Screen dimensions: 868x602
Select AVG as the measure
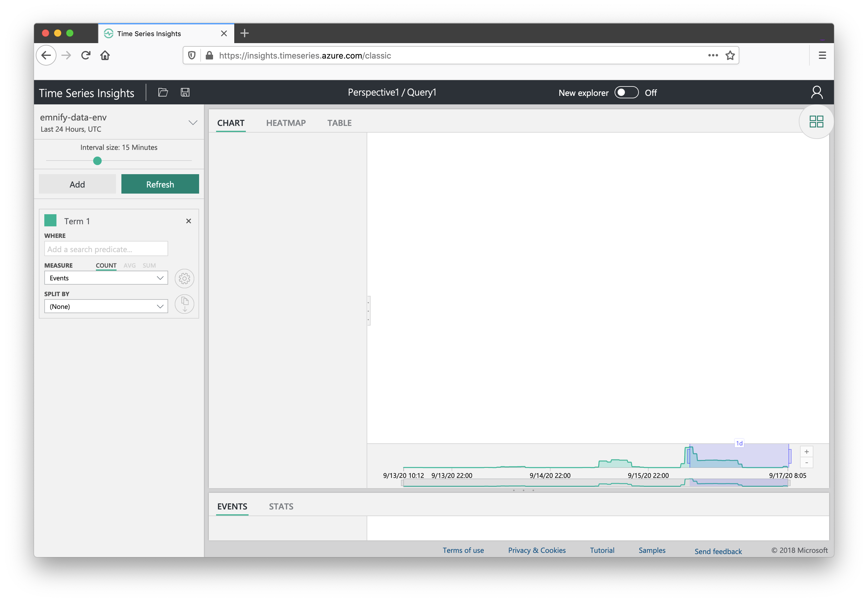[129, 265]
